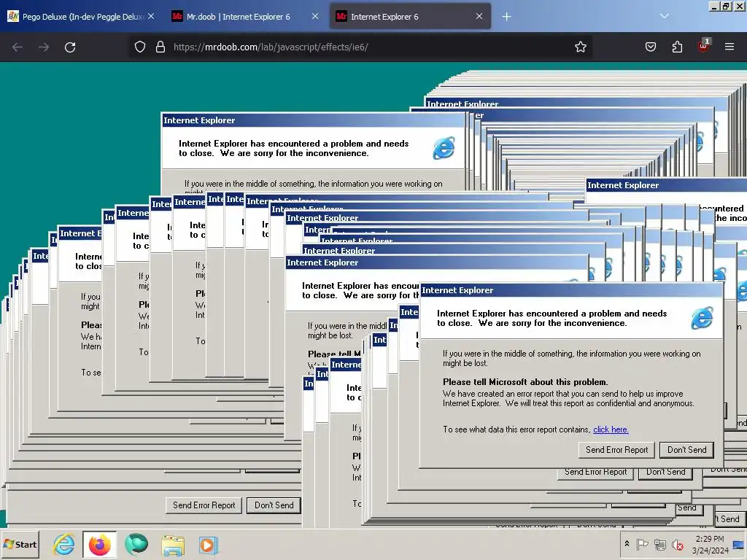
Task: Click Send Error Report in bottom-left dialog
Action: 204,505
